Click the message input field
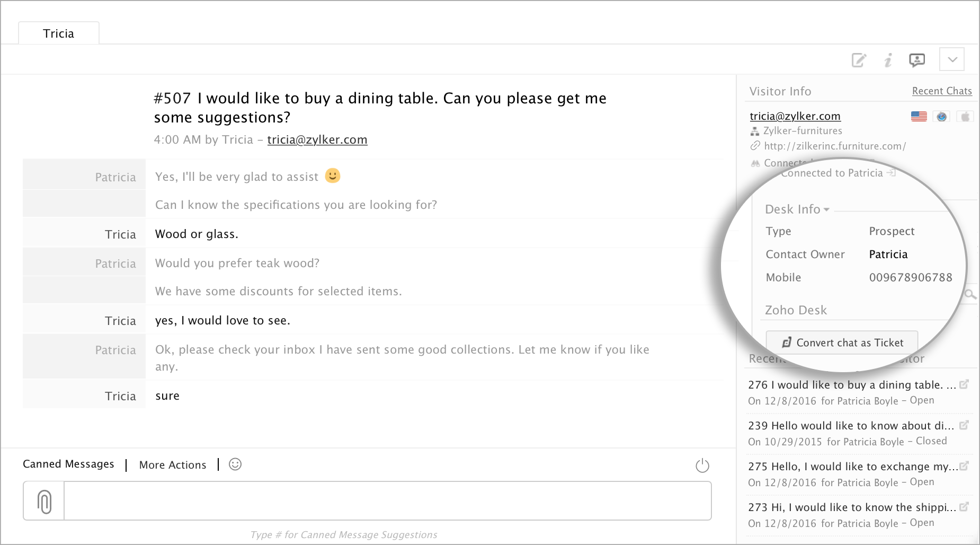 pos(387,501)
